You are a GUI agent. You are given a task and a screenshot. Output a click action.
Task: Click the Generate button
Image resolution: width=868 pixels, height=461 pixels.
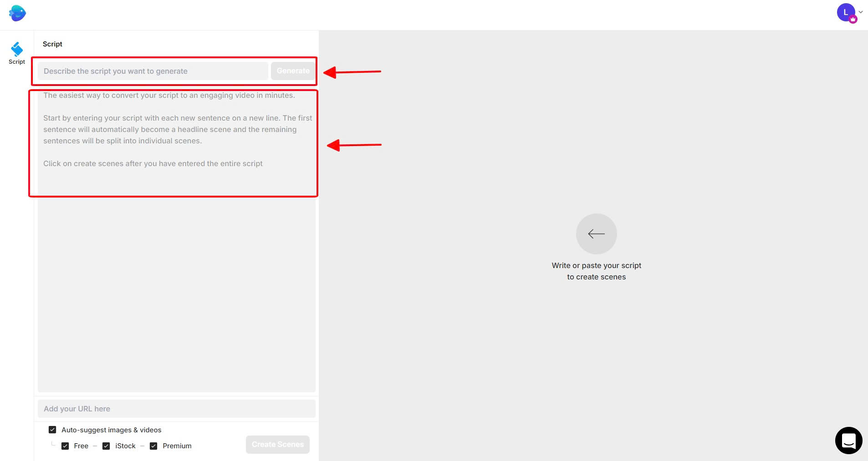[293, 71]
